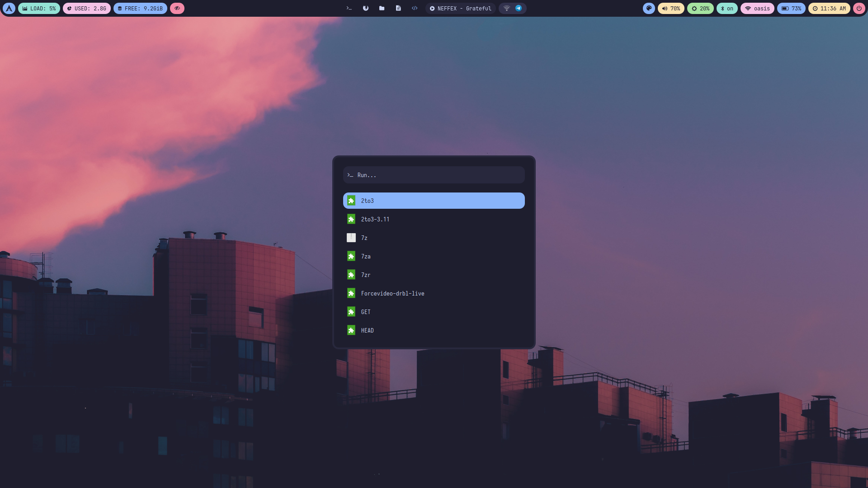This screenshot has height=488, width=868.
Task: Toggle Bluetooth with the on pill
Action: (x=727, y=8)
